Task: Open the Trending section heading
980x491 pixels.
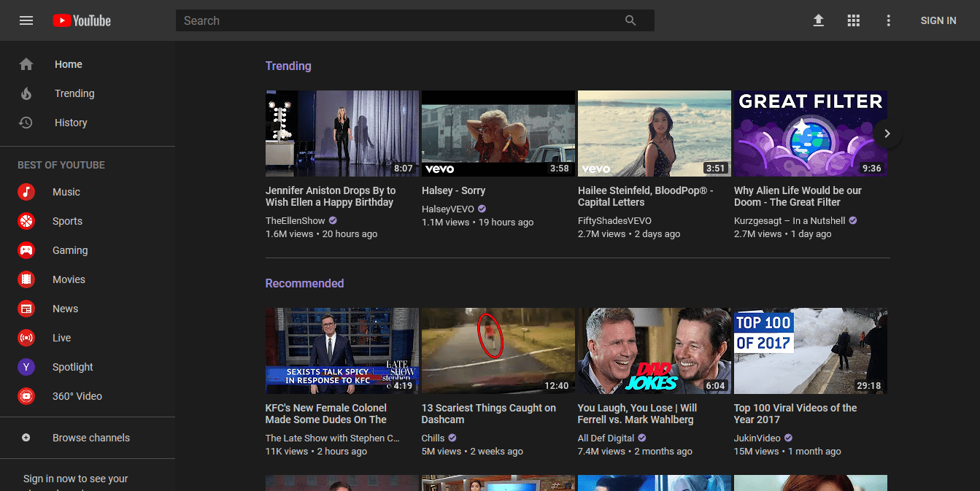Action: [288, 66]
